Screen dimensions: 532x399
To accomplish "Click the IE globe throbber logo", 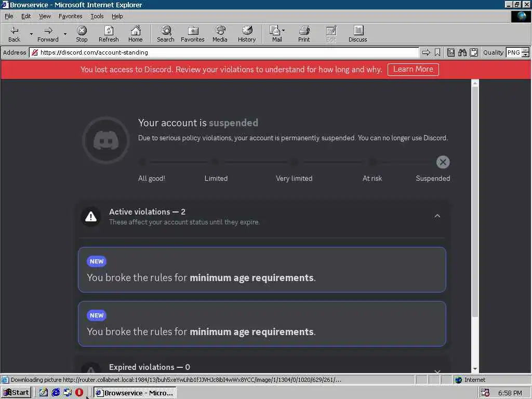I will click(521, 17).
